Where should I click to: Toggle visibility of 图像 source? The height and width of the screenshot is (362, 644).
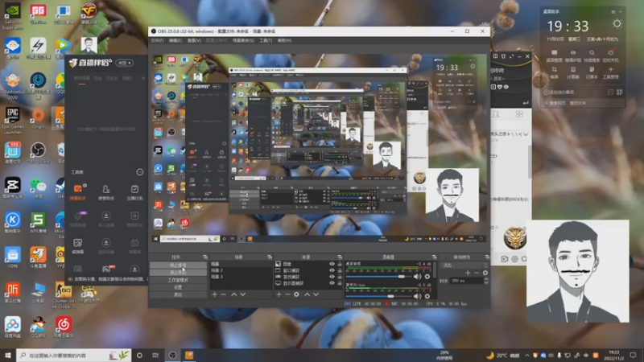coord(332,264)
